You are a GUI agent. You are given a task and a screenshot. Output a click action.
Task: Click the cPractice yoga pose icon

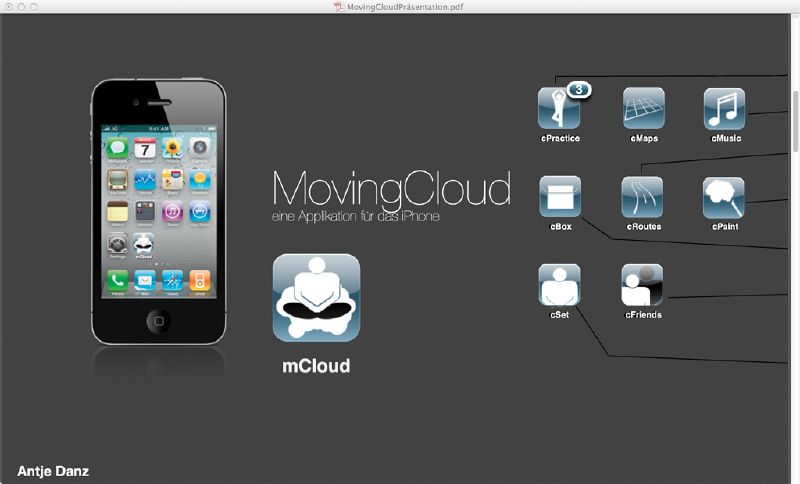tap(559, 108)
